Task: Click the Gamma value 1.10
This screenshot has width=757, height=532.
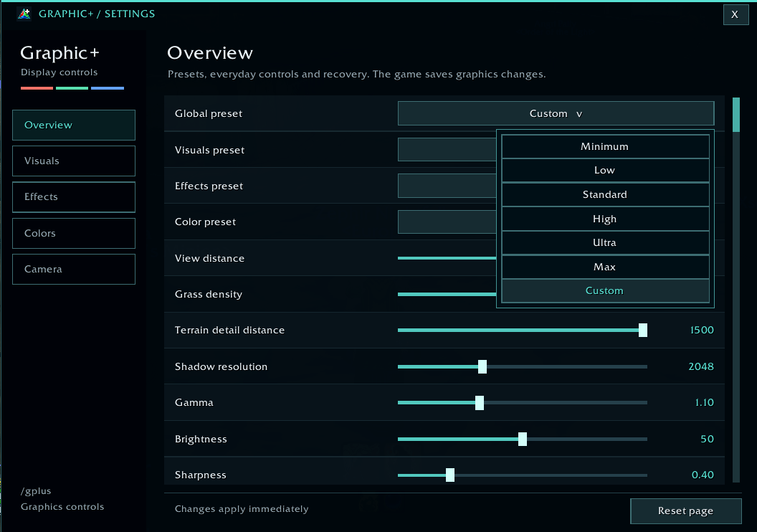Action: click(705, 403)
